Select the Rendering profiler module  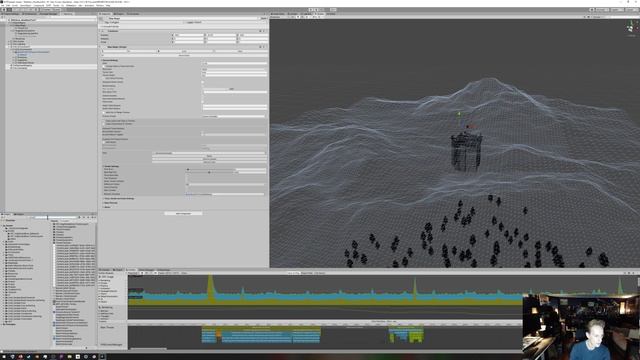(x=107, y=307)
